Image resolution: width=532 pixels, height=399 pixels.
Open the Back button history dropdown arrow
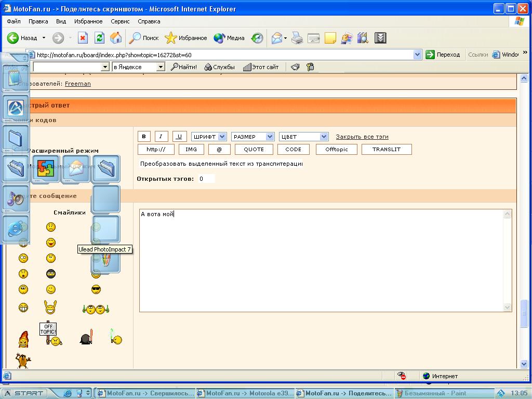(x=44, y=38)
